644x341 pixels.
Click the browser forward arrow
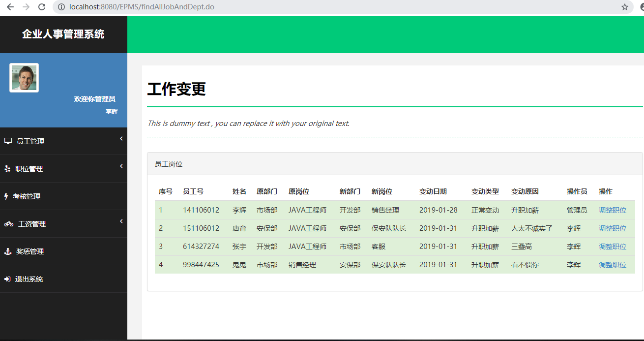point(26,7)
